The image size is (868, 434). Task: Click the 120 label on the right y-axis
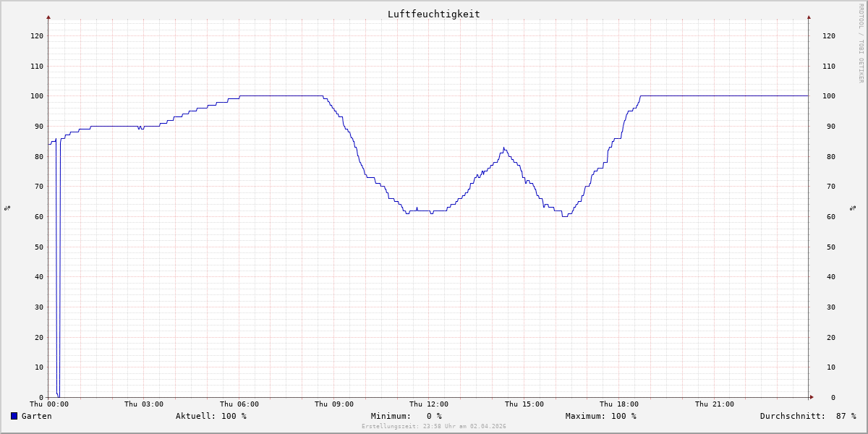tap(828, 35)
